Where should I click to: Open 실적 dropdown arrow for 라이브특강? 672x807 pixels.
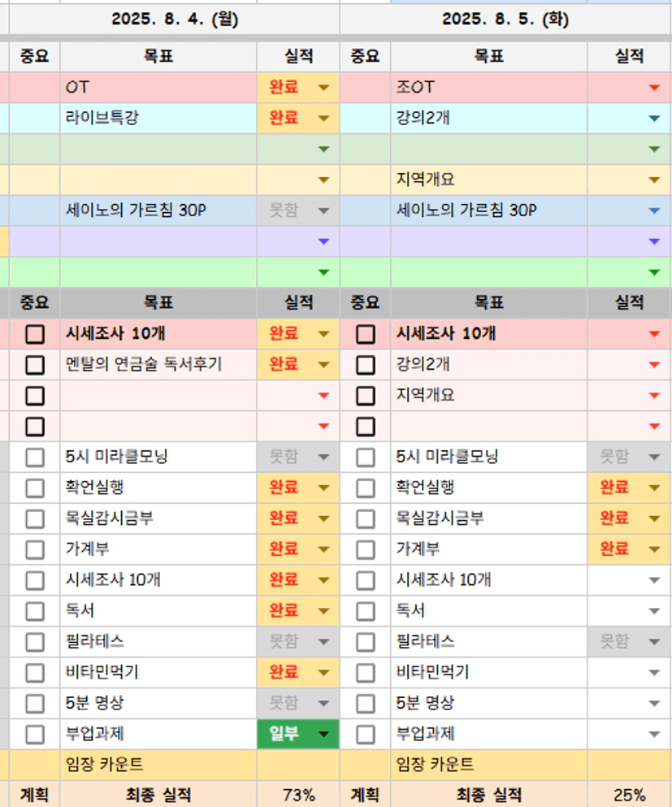click(x=323, y=119)
